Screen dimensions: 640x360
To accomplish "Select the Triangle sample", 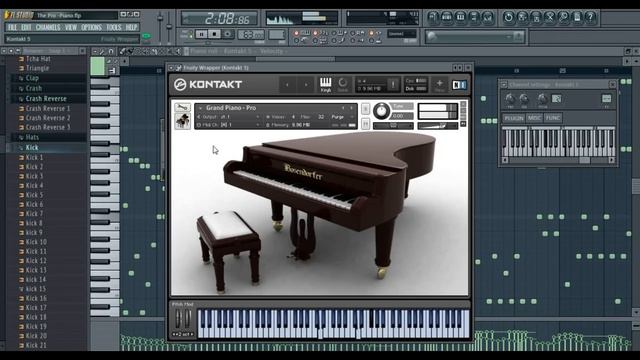I will click(37, 68).
